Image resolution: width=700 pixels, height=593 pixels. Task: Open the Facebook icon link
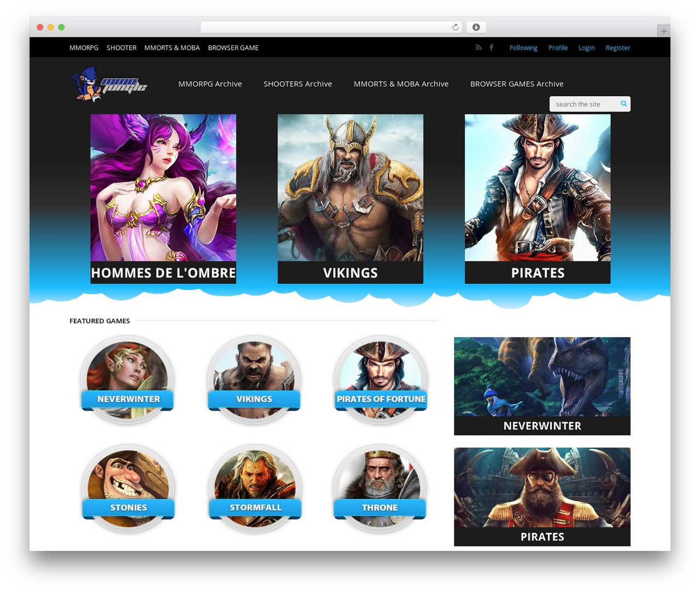pos(491,48)
